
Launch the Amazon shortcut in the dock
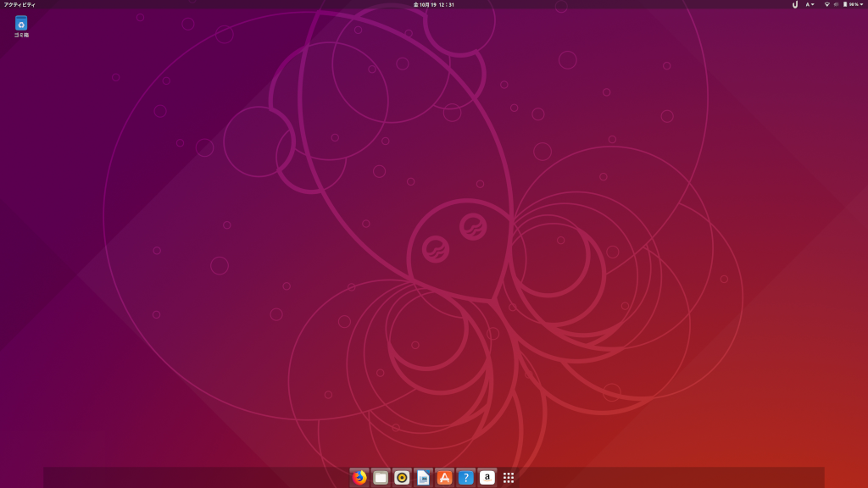tap(487, 478)
